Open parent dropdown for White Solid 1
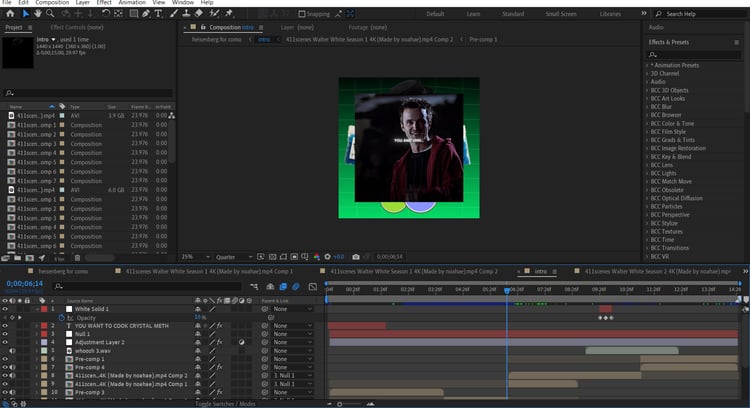This screenshot has width=750, height=408. [292, 309]
